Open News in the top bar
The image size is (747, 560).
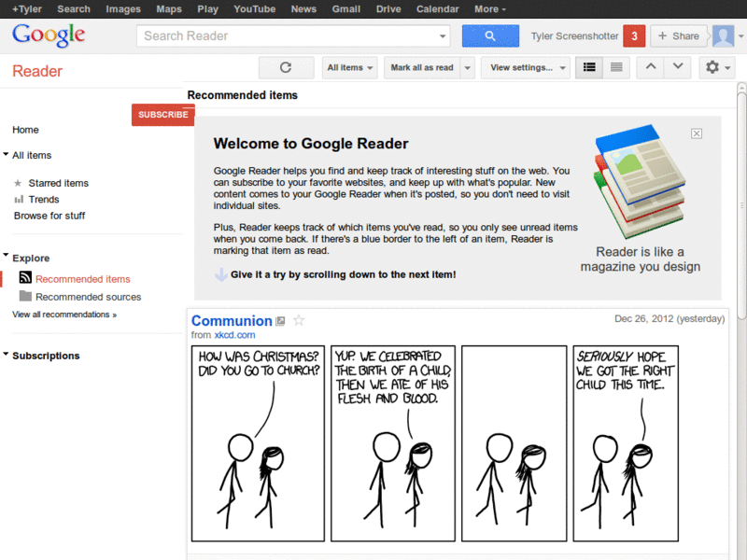[303, 9]
